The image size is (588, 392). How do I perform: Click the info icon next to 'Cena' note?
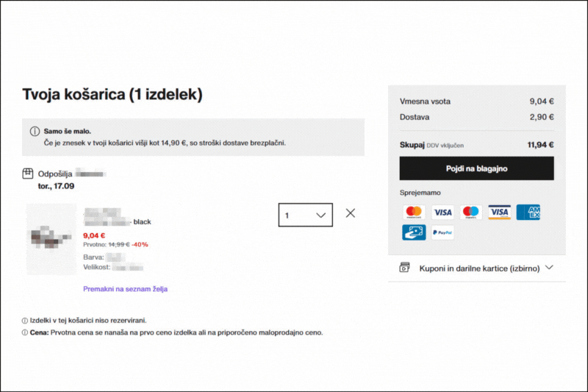click(x=25, y=332)
